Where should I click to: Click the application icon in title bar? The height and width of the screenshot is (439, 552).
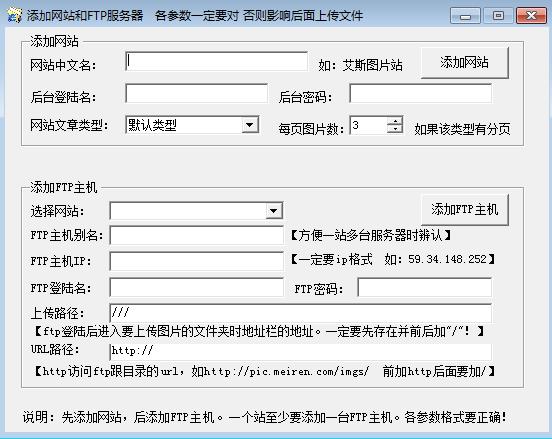(x=14, y=15)
